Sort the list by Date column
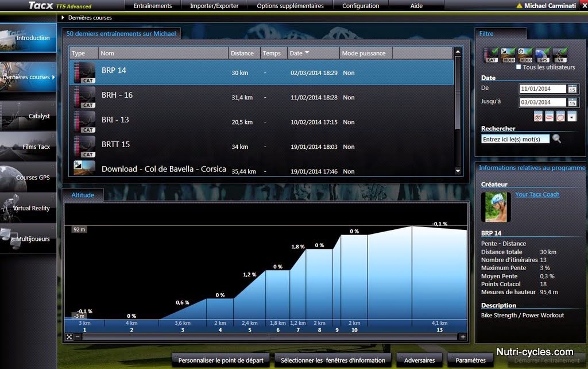Image resolution: width=588 pixels, height=369 pixels. pos(313,53)
